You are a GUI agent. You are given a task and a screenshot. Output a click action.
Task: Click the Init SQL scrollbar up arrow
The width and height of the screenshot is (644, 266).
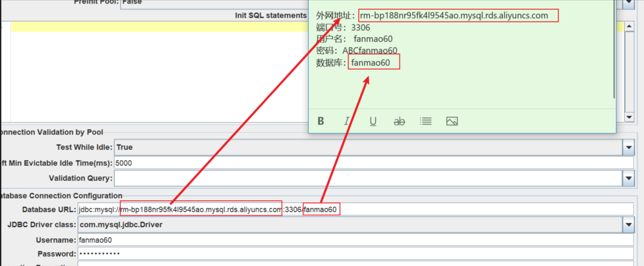[629, 26]
